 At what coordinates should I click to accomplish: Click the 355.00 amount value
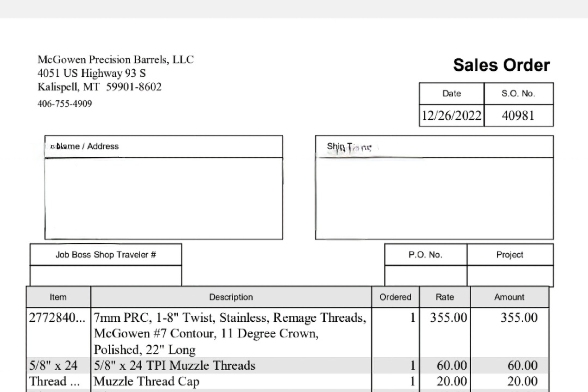click(519, 318)
